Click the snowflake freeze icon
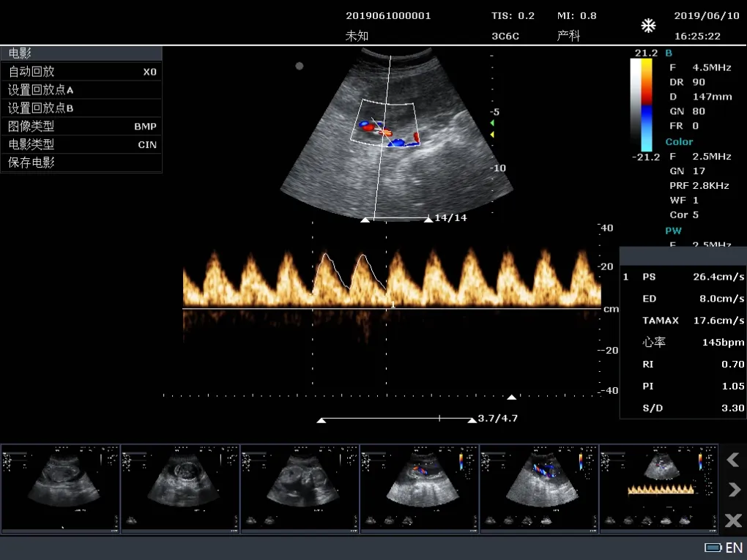This screenshot has width=747, height=560. point(648,26)
